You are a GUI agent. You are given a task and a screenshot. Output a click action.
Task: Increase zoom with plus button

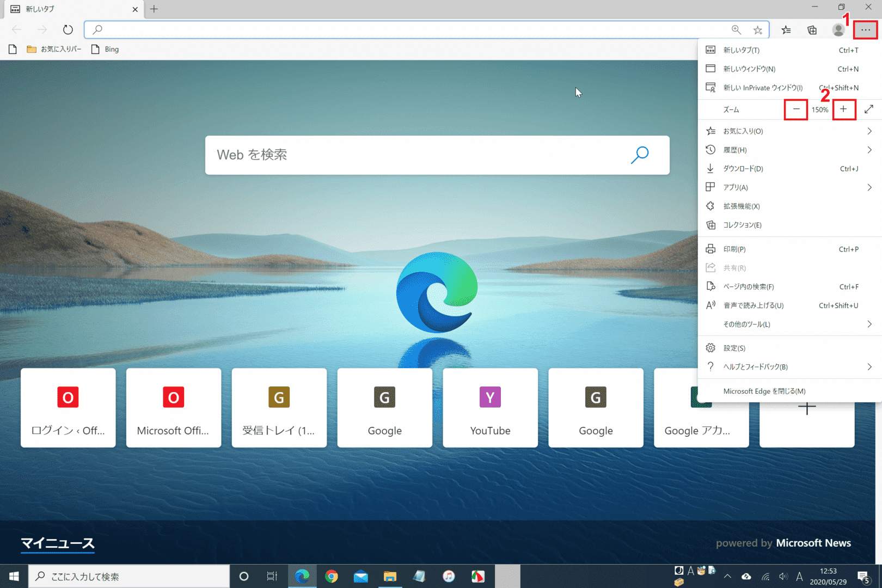(843, 109)
